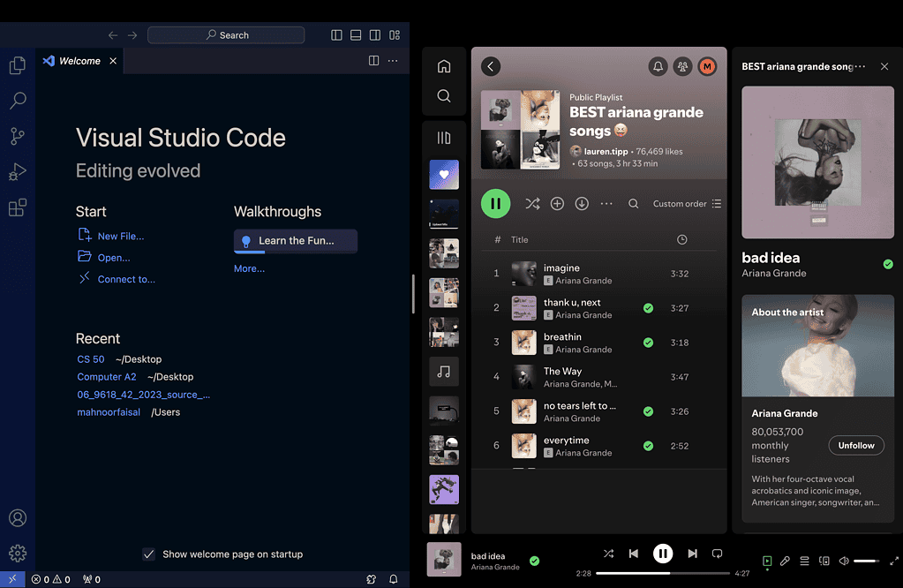Open the Liked Songs heart thumbnail
The image size is (903, 588).
coord(444,174)
